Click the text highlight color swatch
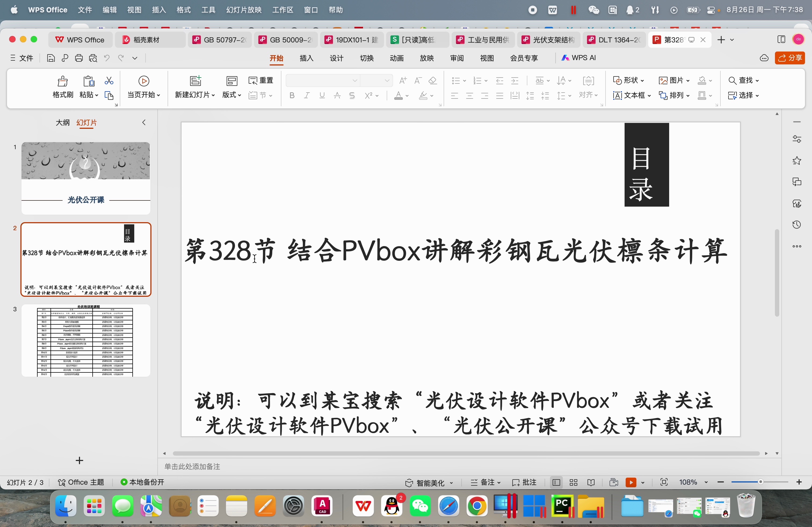 [x=423, y=96]
